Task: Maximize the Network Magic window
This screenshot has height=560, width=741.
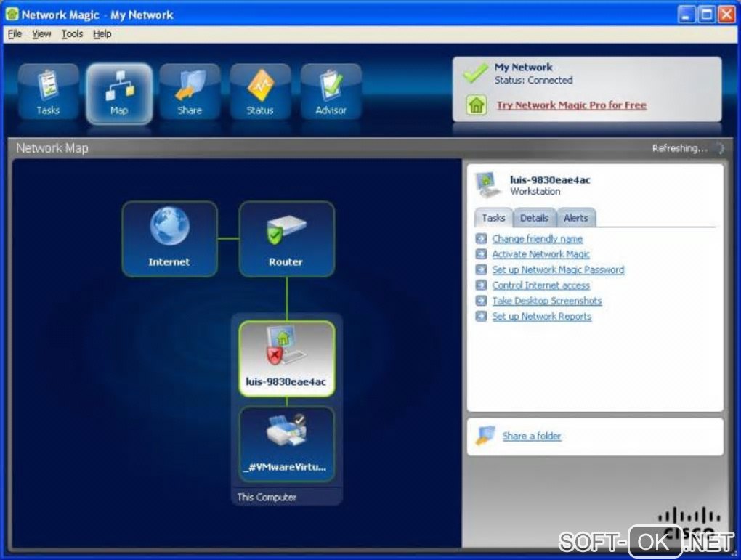Action: (707, 15)
